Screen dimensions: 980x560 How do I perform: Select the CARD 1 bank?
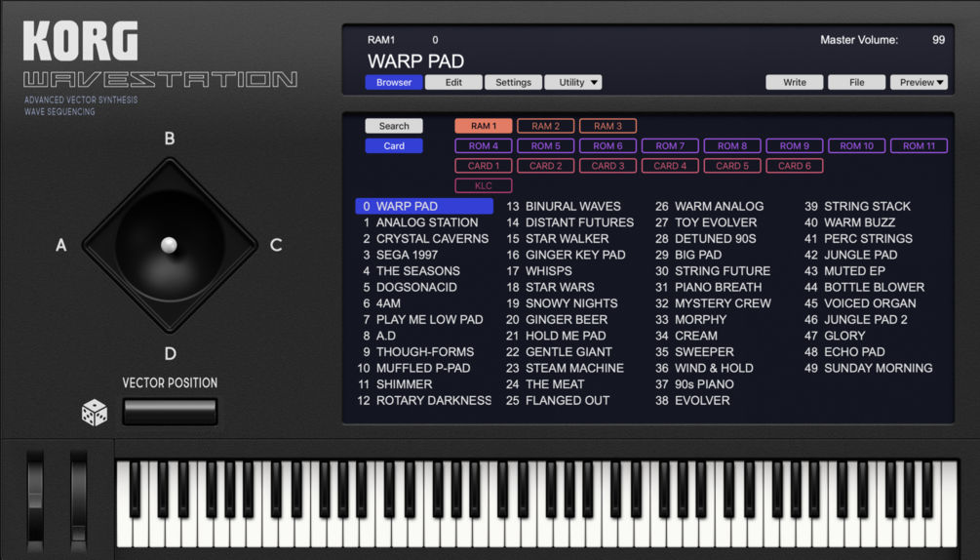pyautogui.click(x=484, y=166)
